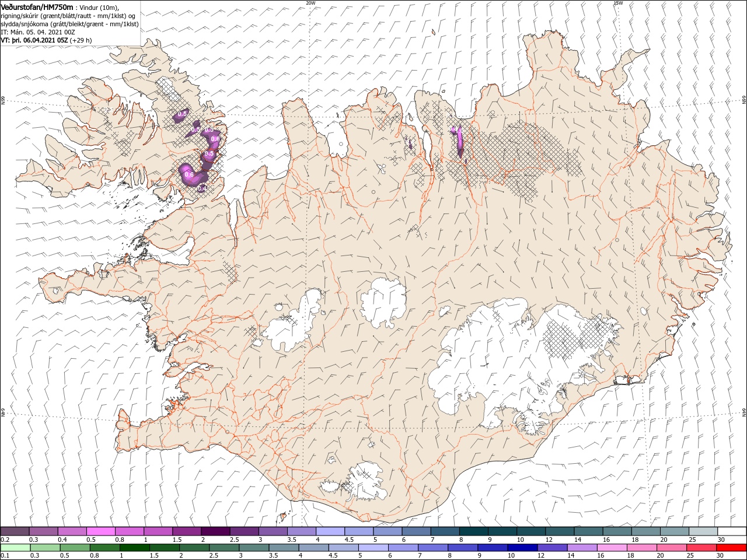Pick the white 30 swatch in upper legend row
The image size is (747, 560).
[x=732, y=531]
